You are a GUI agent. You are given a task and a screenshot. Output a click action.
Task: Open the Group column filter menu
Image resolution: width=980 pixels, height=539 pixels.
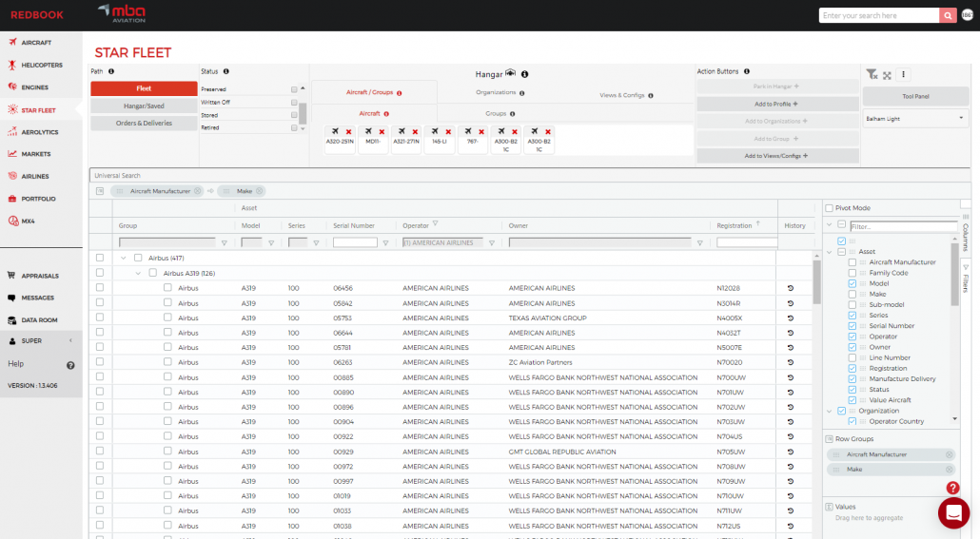click(225, 243)
